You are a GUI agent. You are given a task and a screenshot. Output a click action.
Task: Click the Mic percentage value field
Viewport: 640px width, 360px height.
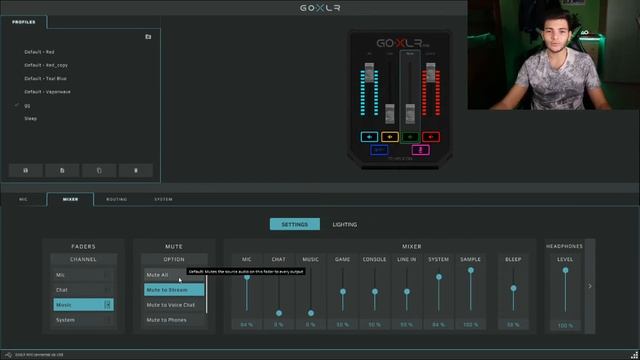pos(247,325)
